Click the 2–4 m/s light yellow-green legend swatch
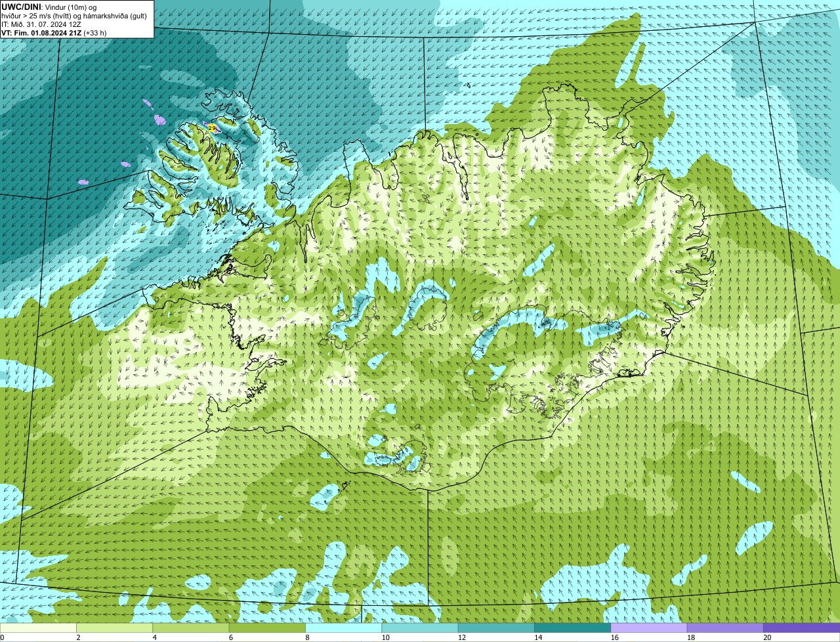Viewport: 840px width, 642px height. pos(114,628)
